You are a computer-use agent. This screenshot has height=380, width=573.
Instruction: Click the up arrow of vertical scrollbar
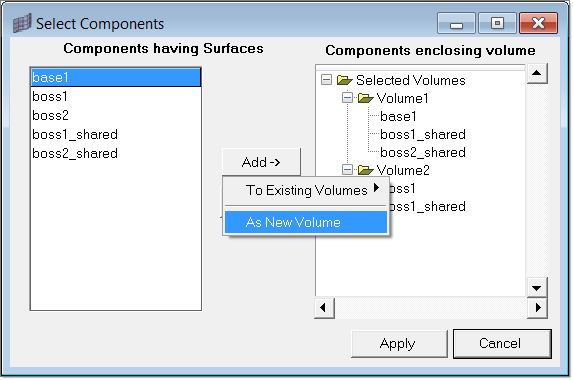(536, 73)
